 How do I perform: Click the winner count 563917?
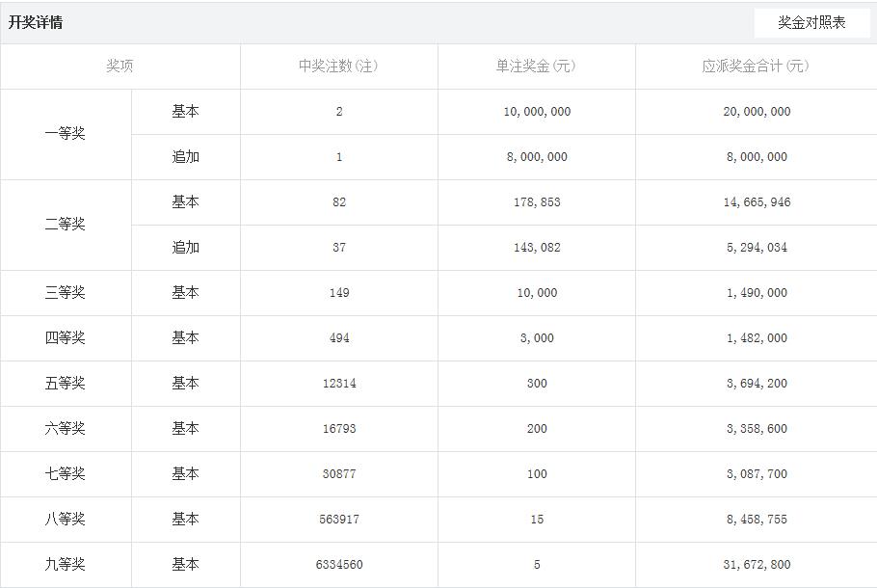click(x=339, y=520)
